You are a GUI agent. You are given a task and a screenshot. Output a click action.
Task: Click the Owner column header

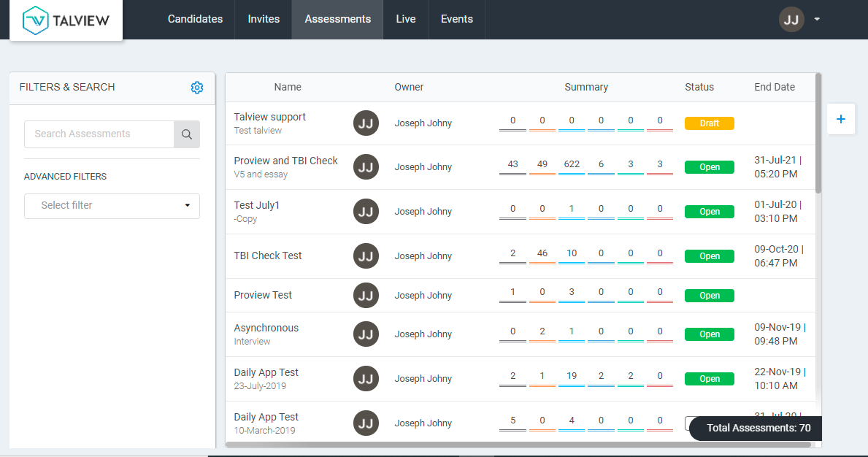[x=409, y=87]
